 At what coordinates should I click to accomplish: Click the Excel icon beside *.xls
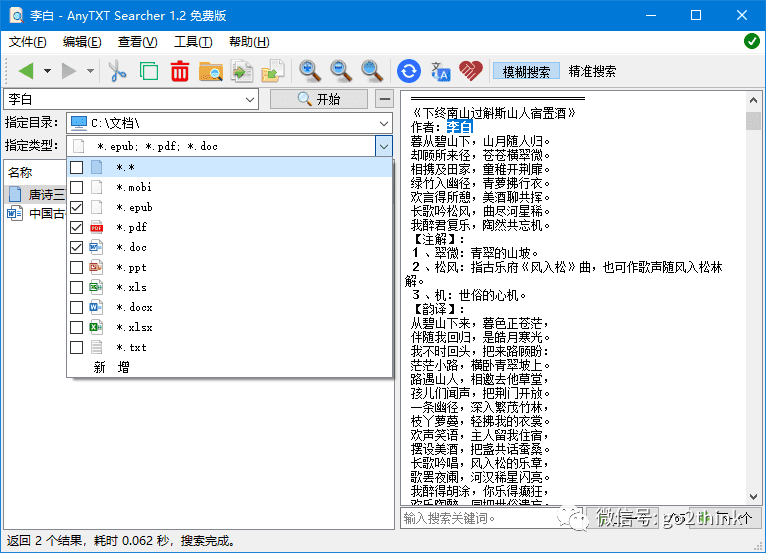(x=96, y=287)
